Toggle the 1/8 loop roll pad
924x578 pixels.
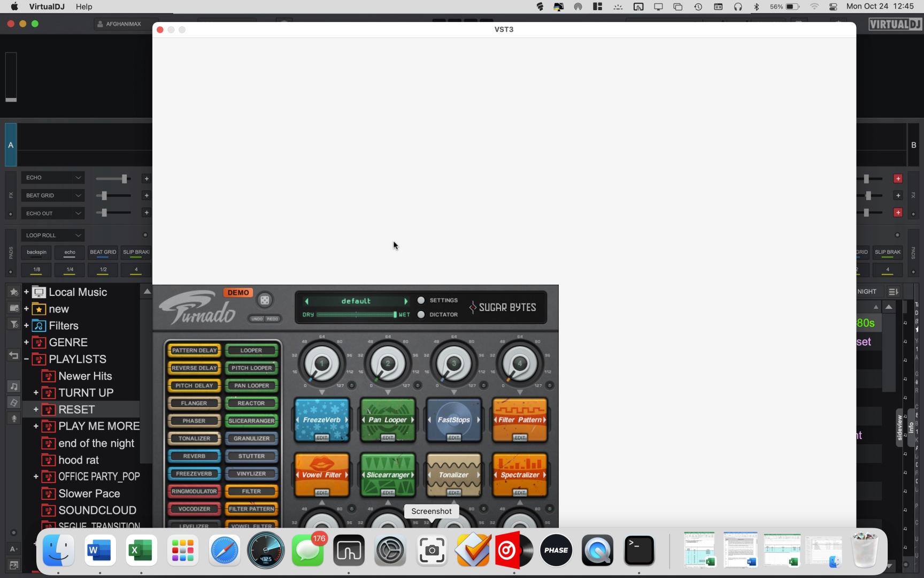pyautogui.click(x=37, y=270)
